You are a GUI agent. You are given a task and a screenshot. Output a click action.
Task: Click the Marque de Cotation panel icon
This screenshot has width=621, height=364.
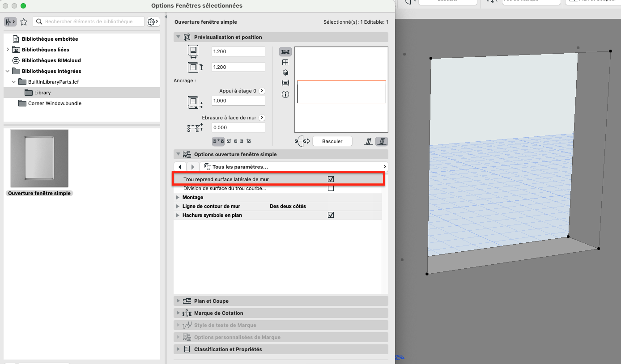[187, 313]
